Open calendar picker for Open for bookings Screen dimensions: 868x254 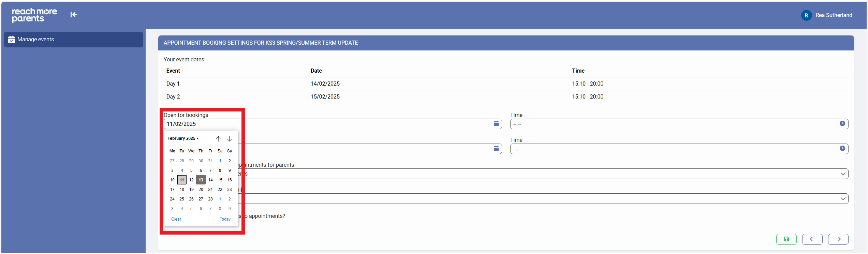tap(496, 124)
